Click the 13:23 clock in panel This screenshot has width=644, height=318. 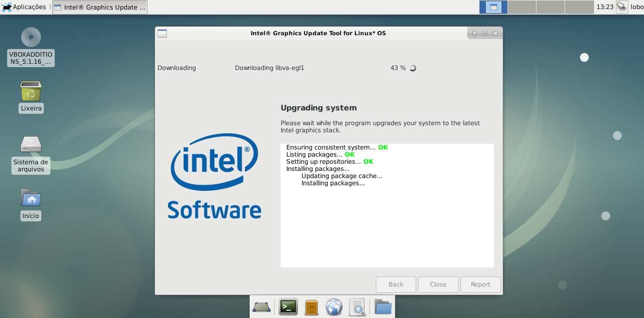pyautogui.click(x=605, y=7)
